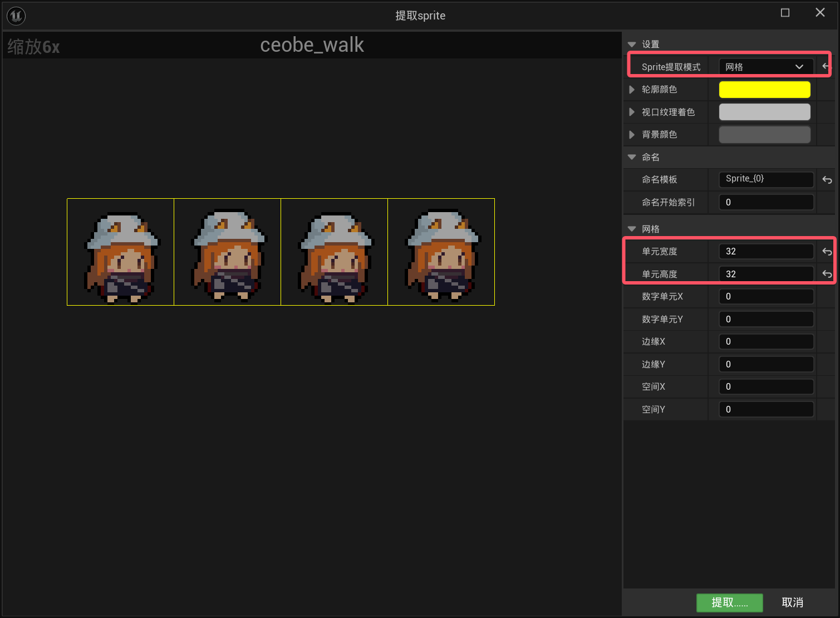The width and height of the screenshot is (840, 618).
Task: Click the 取消 button
Action: 793,602
